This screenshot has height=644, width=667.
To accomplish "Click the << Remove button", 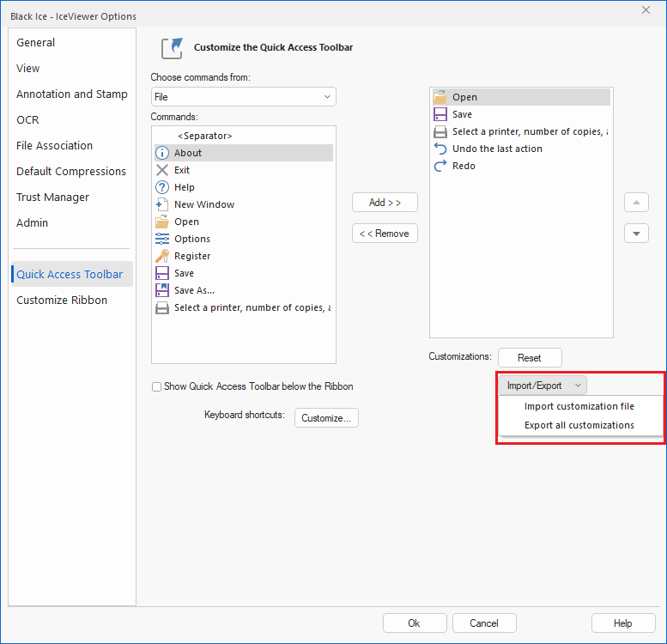I will point(385,234).
